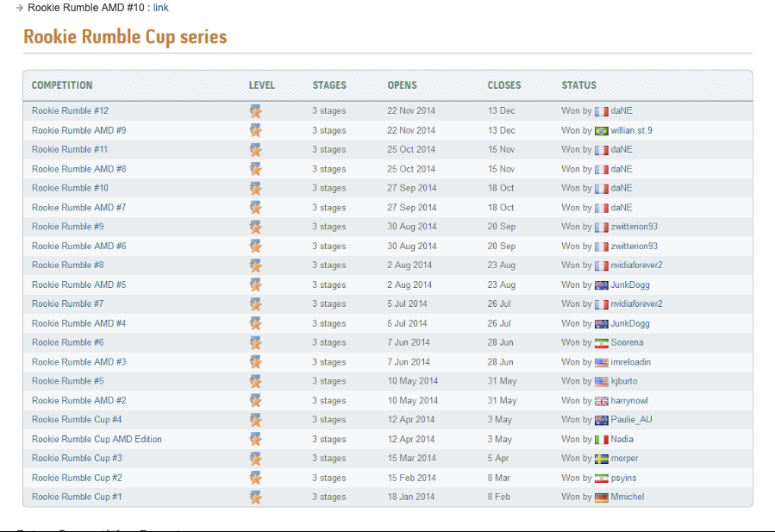Click the UK flag next to harrynowl
Screen dimensions: 775x532
tap(601, 401)
